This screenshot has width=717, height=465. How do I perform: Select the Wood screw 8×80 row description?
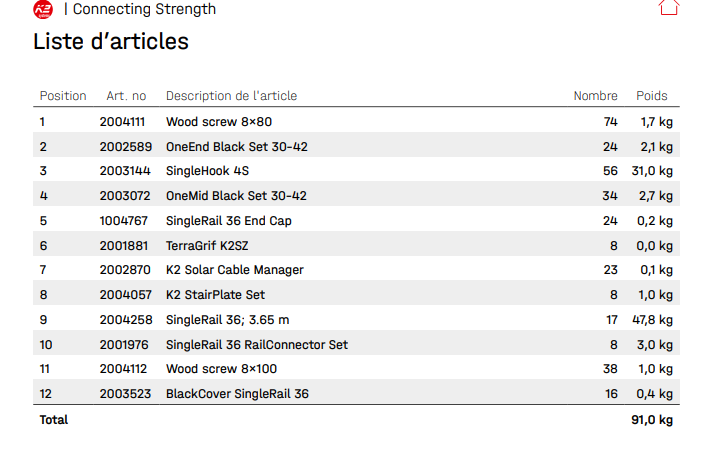pyautogui.click(x=218, y=122)
